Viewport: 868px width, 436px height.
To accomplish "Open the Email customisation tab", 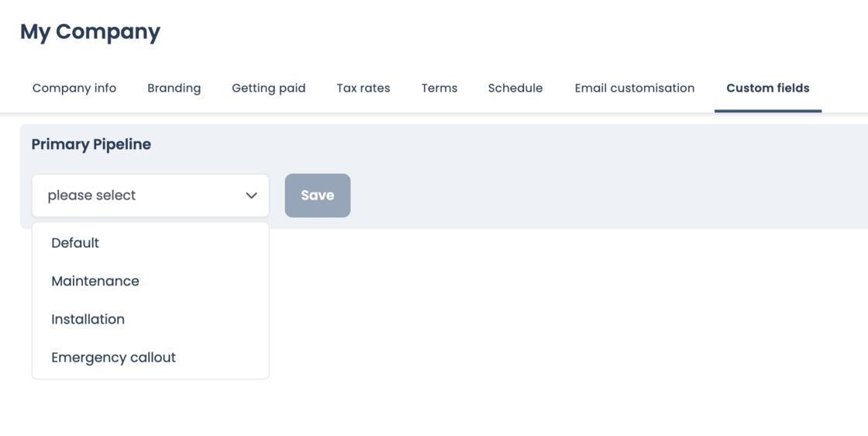I will (x=635, y=88).
